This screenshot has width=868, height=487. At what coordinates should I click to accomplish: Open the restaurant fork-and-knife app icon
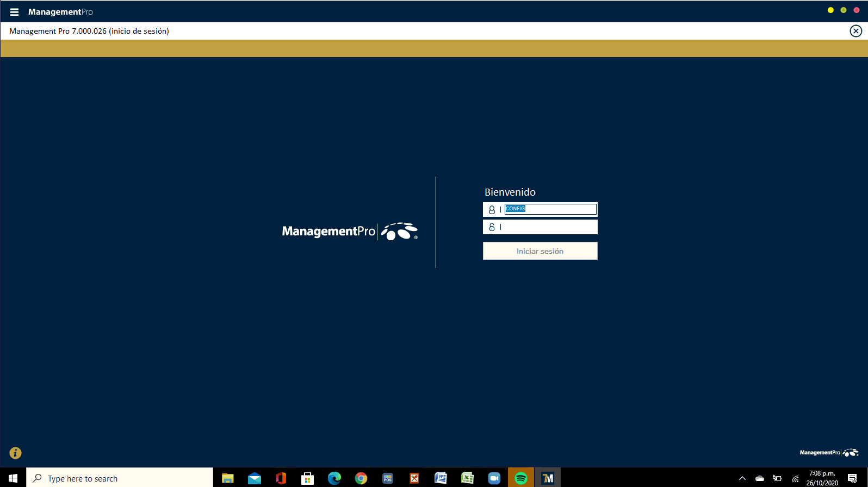click(x=414, y=478)
